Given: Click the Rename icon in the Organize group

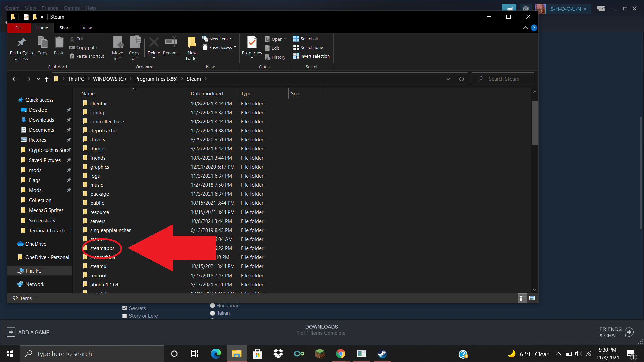Looking at the screenshot, I should tap(171, 43).
